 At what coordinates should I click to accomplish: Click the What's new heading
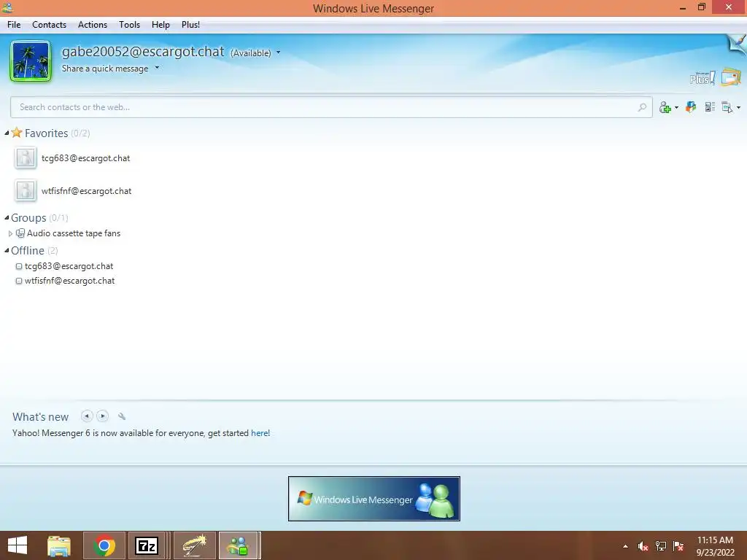tap(41, 417)
